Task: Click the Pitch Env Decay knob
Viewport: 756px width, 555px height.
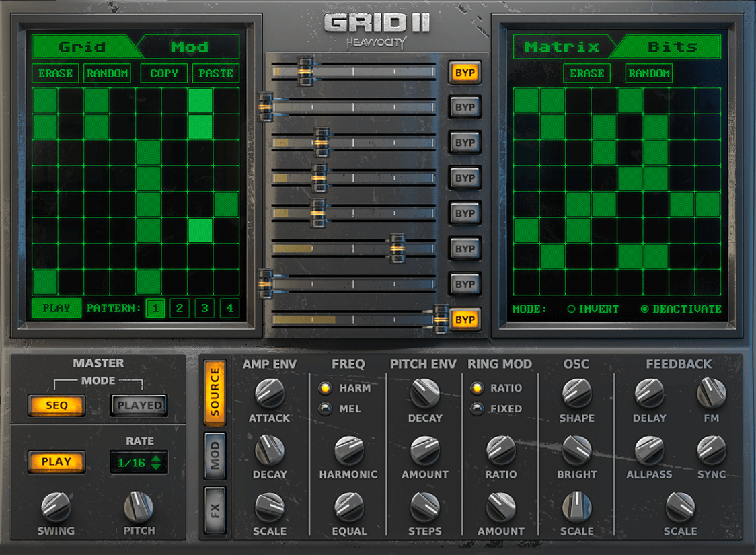Action: tap(425, 392)
